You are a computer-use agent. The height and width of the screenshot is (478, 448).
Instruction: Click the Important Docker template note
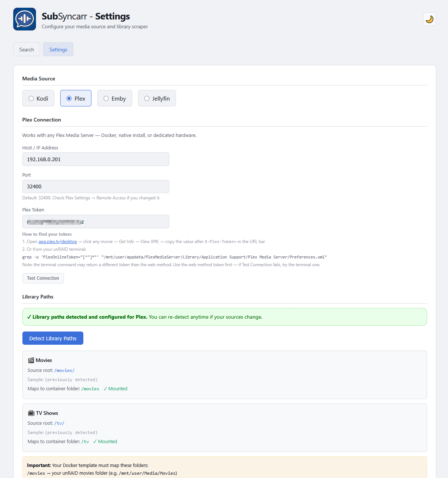(x=224, y=467)
